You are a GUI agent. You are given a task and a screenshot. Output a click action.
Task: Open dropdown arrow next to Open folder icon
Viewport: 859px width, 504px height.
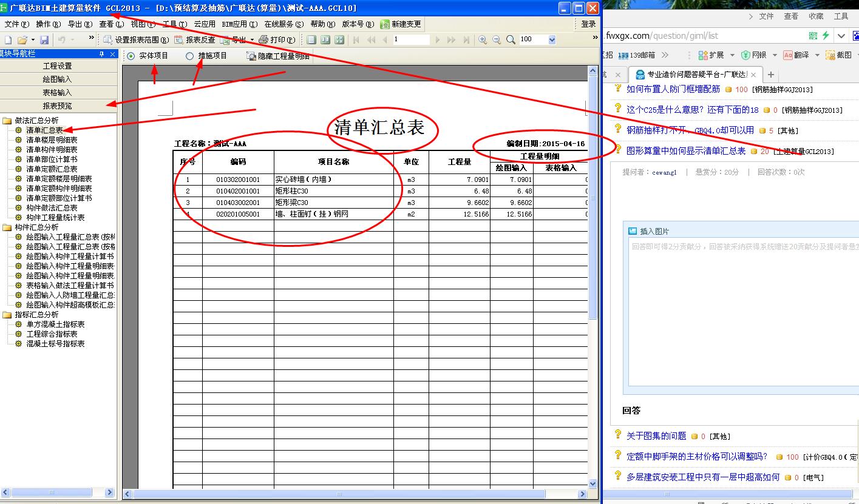(32, 40)
